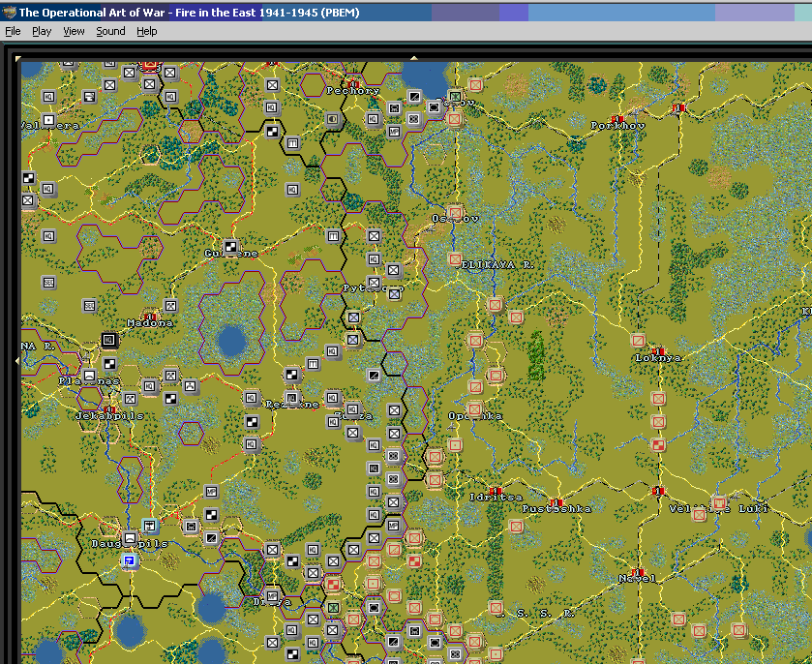Click the Idritsa town label
Viewport: 812px width, 665px height.
click(x=496, y=498)
